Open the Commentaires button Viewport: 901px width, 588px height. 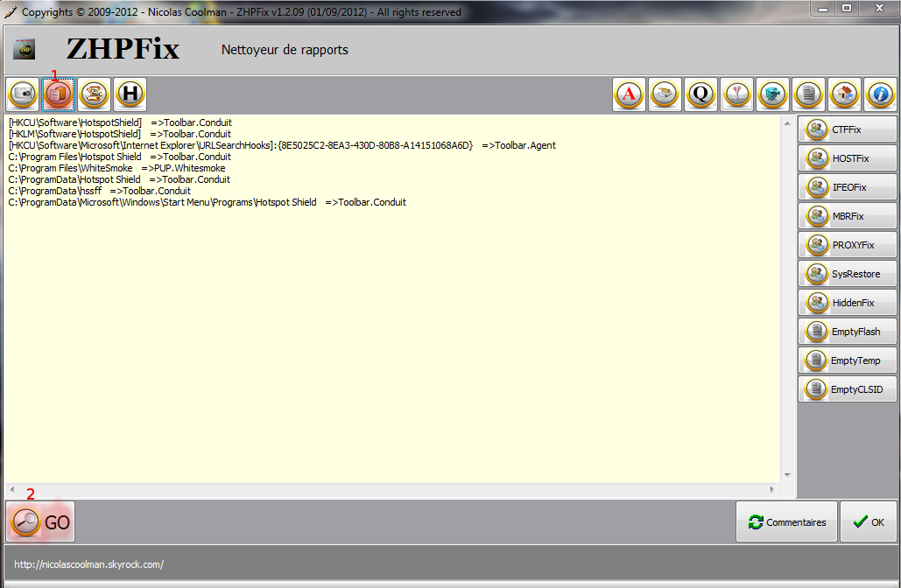(x=786, y=522)
